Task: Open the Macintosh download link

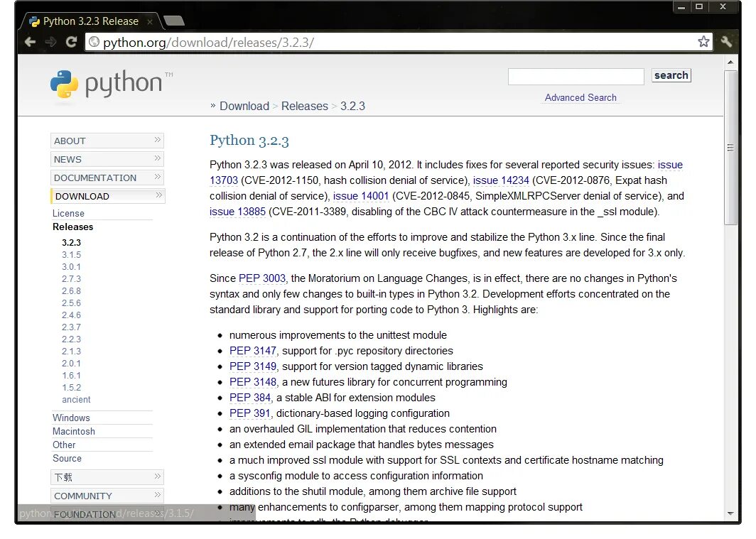Action: [x=74, y=431]
